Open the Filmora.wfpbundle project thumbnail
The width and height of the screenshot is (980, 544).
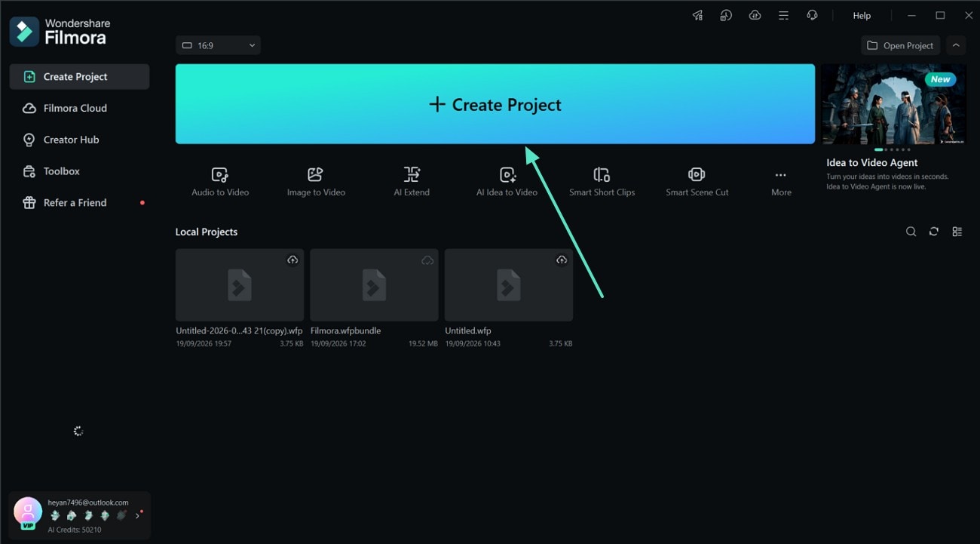[x=374, y=285]
